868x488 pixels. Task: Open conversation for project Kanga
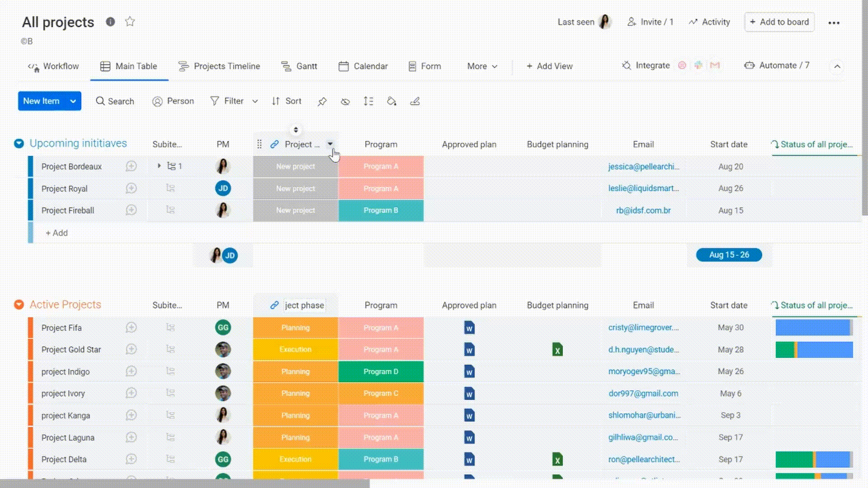pos(131,415)
